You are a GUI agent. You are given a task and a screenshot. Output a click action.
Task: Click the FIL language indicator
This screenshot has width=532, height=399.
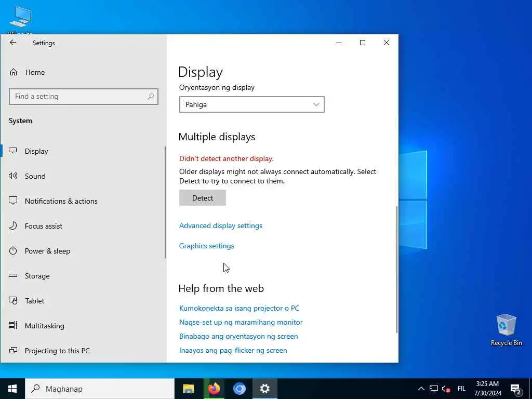click(x=461, y=389)
